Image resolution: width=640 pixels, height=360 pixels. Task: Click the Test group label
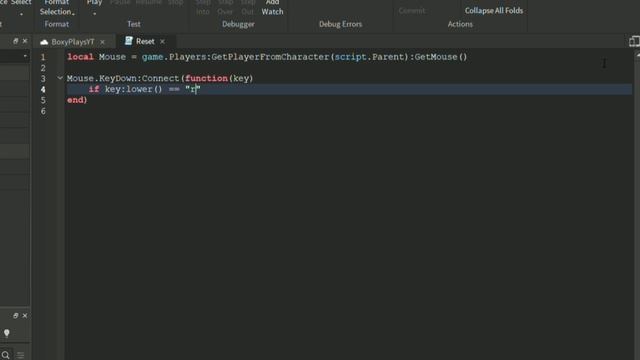(134, 24)
